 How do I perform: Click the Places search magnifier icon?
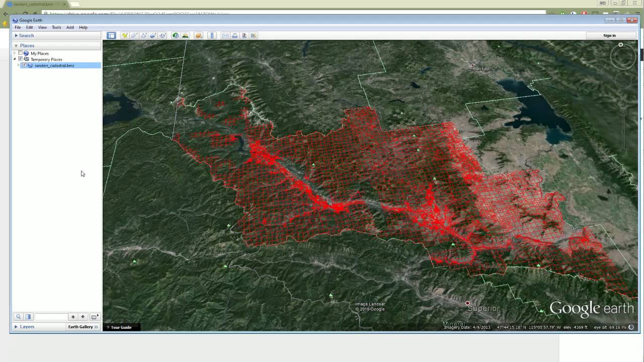(19, 317)
